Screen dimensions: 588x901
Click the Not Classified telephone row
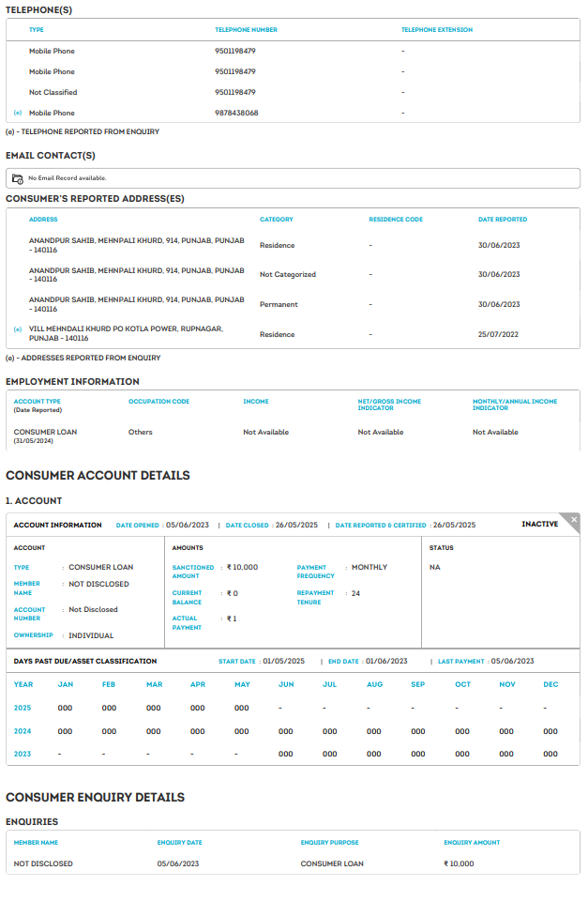point(53,92)
